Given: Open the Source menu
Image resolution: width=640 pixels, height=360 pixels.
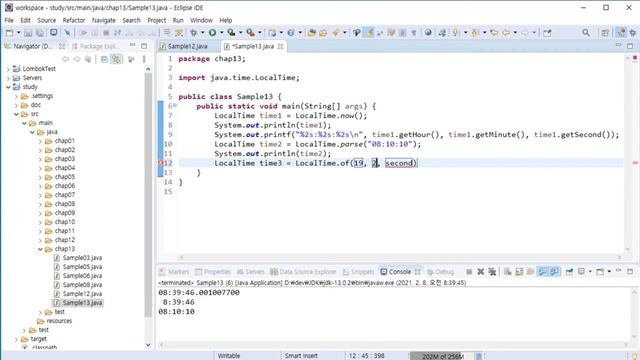Looking at the screenshot, I should (x=47, y=20).
